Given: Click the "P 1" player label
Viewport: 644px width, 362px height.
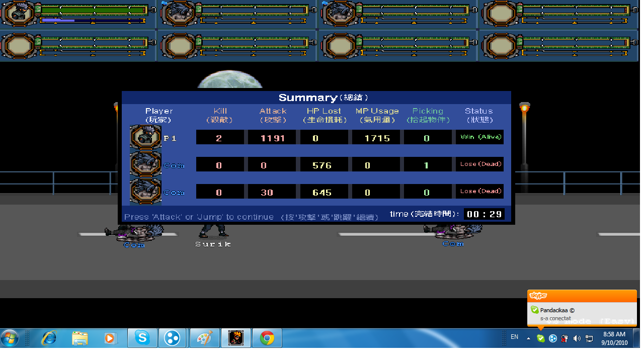Looking at the screenshot, I should [x=170, y=138].
